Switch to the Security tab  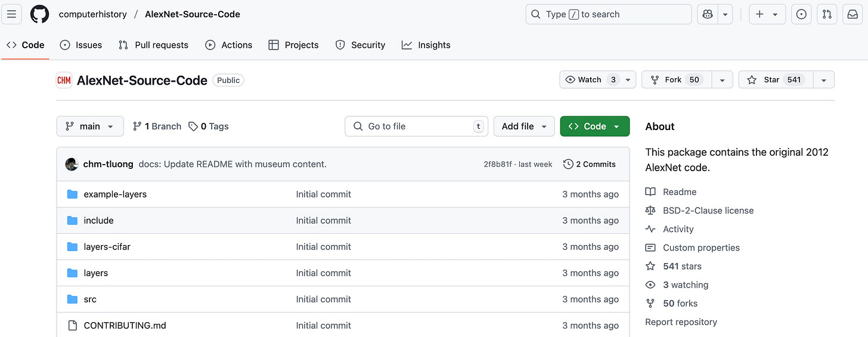(x=360, y=45)
